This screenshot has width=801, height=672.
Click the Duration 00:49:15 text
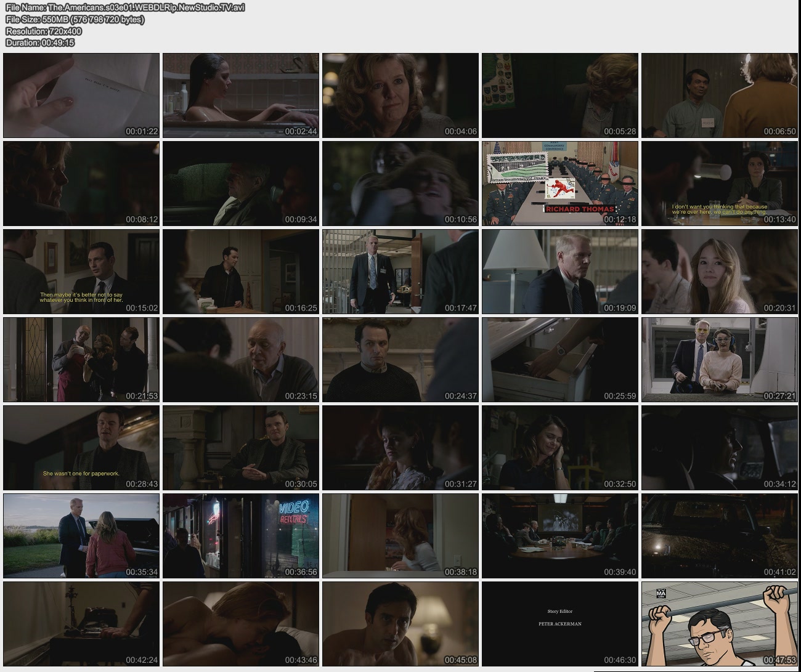pyautogui.click(x=40, y=43)
